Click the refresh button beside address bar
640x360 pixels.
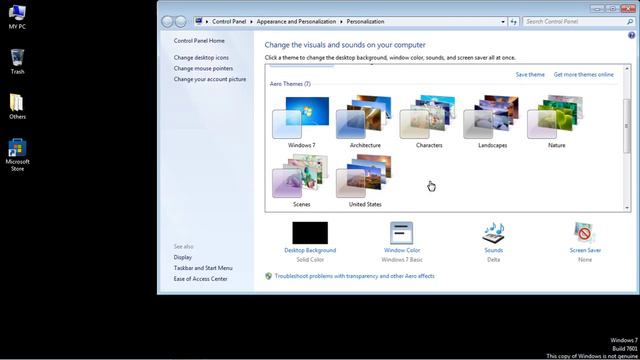point(513,22)
